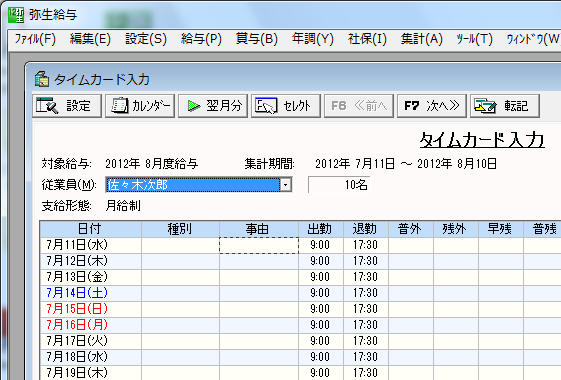Click the 普外 cell for 7月13日(金)
Screen dimensions: 561x380
(x=411, y=277)
